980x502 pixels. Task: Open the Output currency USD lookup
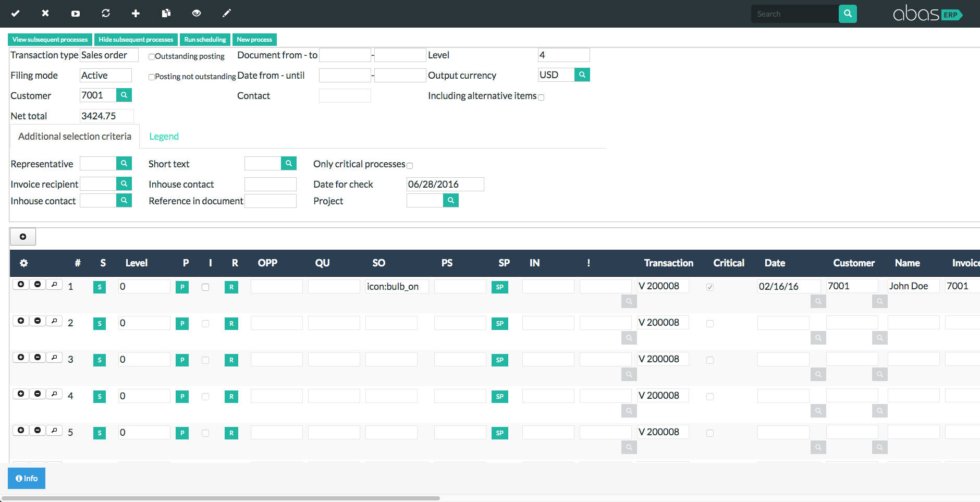tap(582, 75)
